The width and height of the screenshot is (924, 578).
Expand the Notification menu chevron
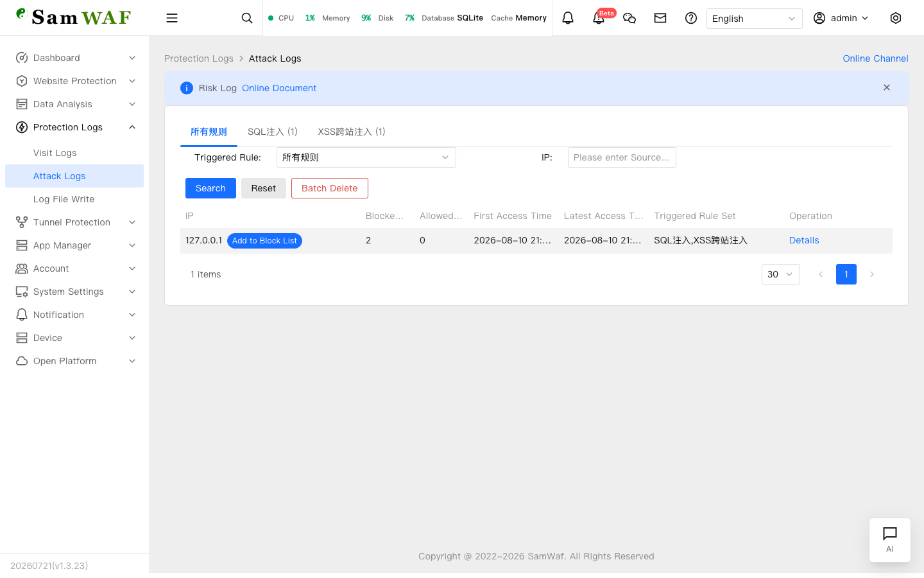132,315
